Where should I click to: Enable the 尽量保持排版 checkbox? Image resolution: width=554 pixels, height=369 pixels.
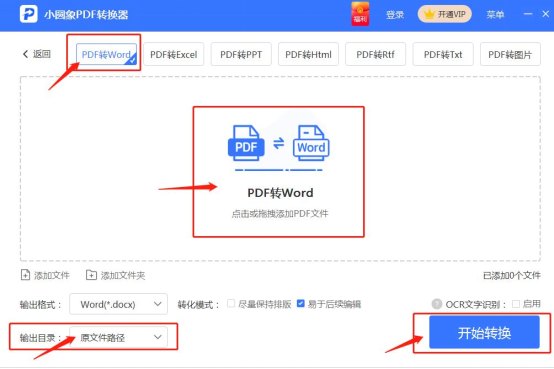click(231, 303)
